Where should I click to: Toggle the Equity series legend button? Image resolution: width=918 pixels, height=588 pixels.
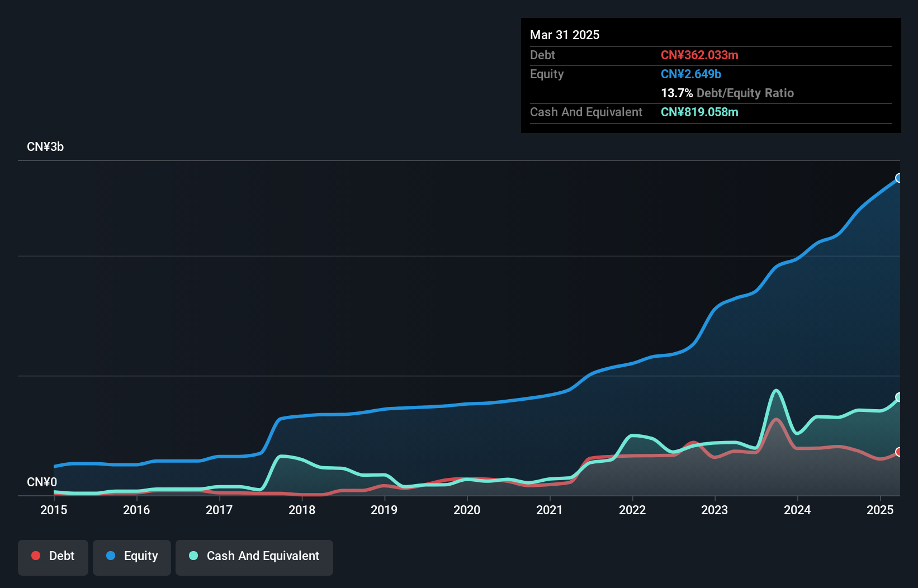click(x=132, y=557)
